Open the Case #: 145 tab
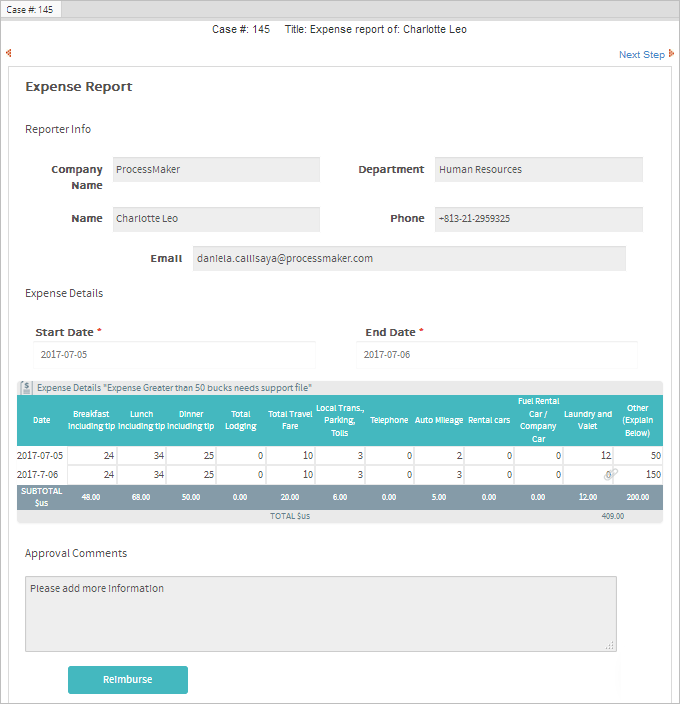 (32, 9)
